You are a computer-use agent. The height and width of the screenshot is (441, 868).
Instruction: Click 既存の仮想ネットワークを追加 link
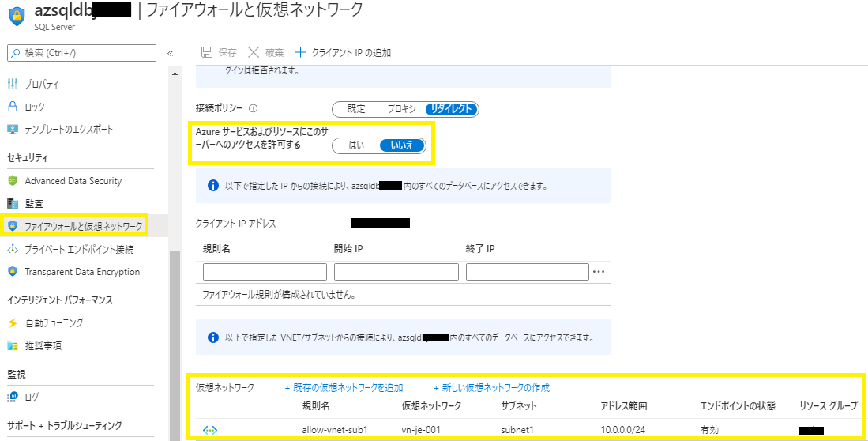pos(344,388)
